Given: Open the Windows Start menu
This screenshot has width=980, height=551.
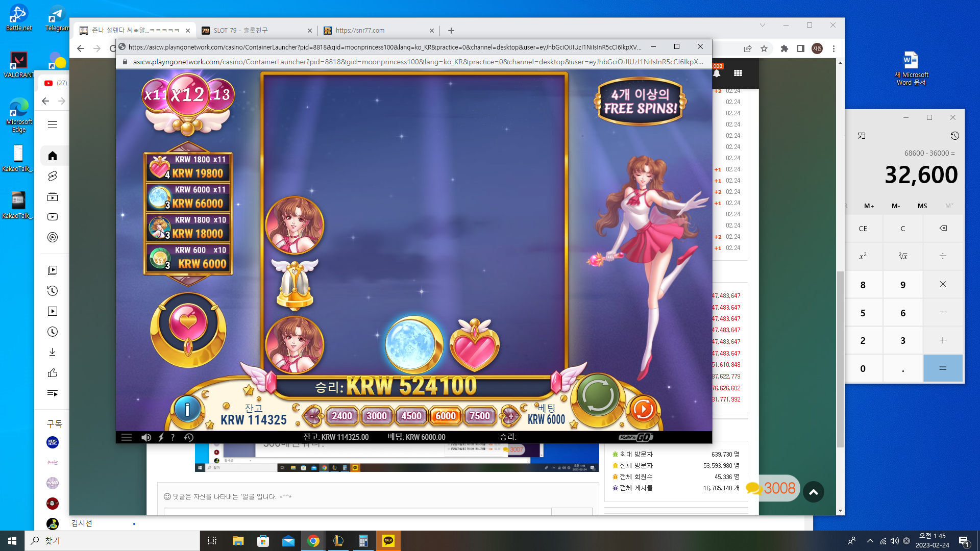Looking at the screenshot, I should (x=12, y=541).
